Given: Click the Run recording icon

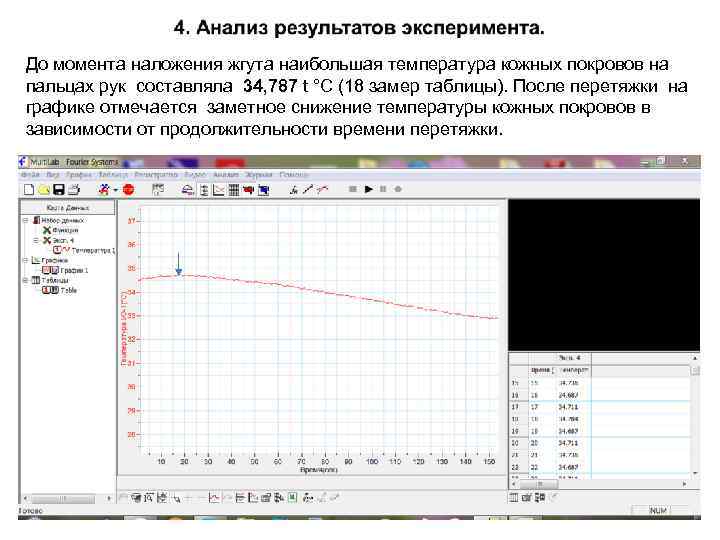Looking at the screenshot, I should (105, 189).
